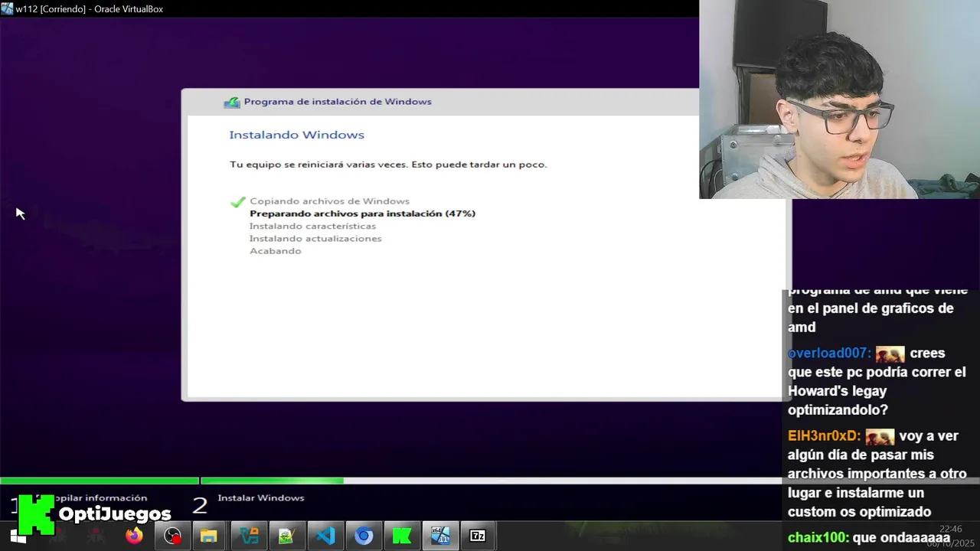
Task: Click the green checkmark beside Copiando archivos
Action: click(x=237, y=202)
